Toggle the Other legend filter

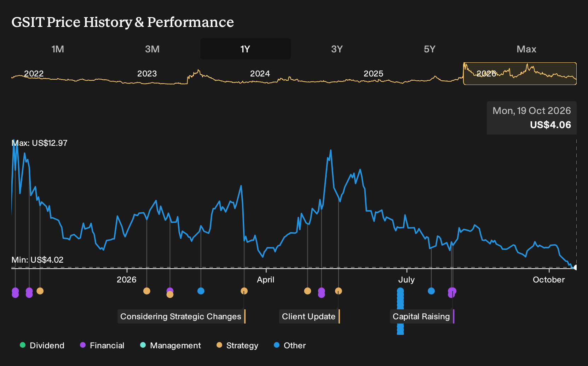[x=290, y=345]
